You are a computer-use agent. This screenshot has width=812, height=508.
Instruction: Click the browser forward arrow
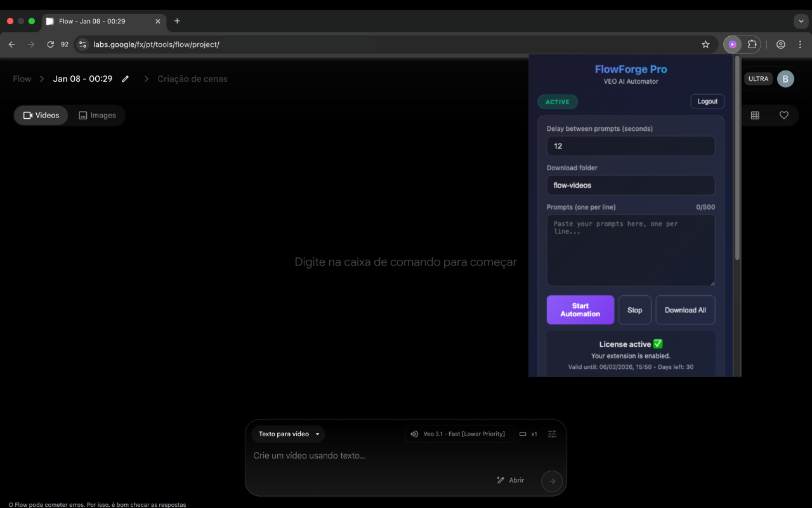click(x=31, y=44)
